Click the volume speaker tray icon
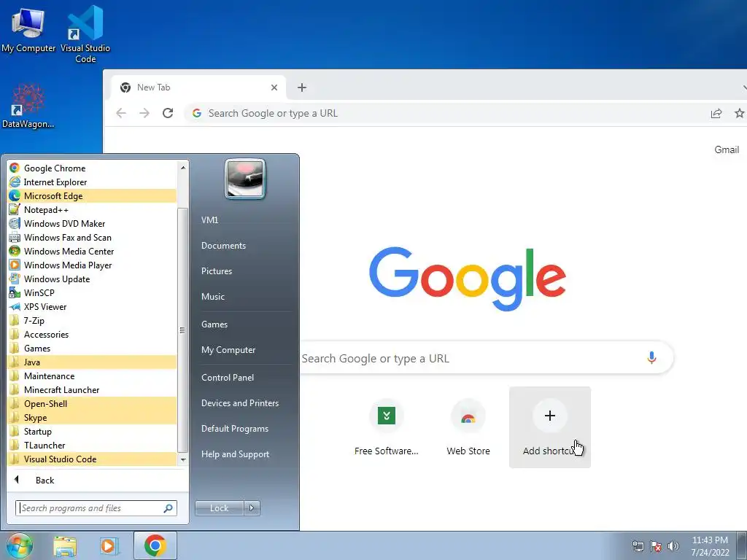This screenshot has height=560, width=747. 673,546
